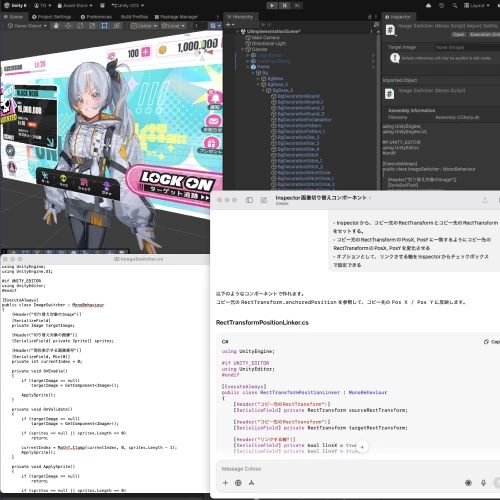Collapse the Canvas node in Hierarchy

pyautogui.click(x=242, y=49)
